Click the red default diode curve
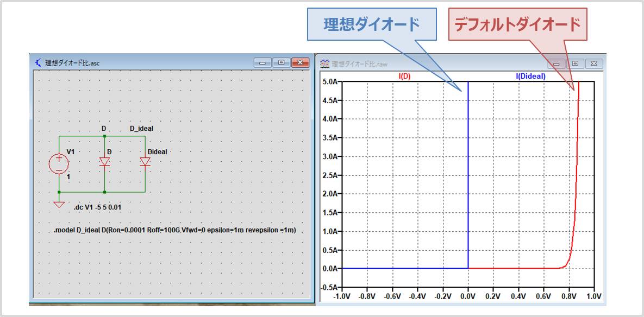This screenshot has width=644, height=317. (578, 163)
